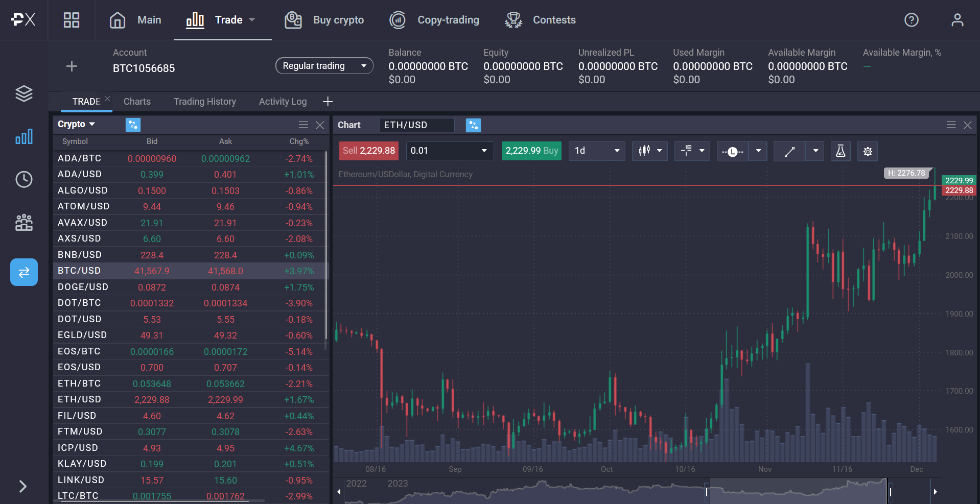Close the TRADE tab

click(107, 99)
